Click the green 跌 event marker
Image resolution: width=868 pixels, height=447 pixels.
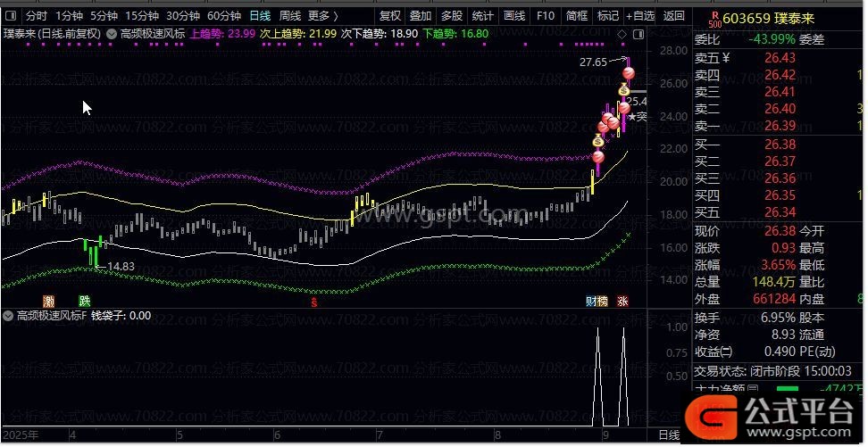pos(84,302)
